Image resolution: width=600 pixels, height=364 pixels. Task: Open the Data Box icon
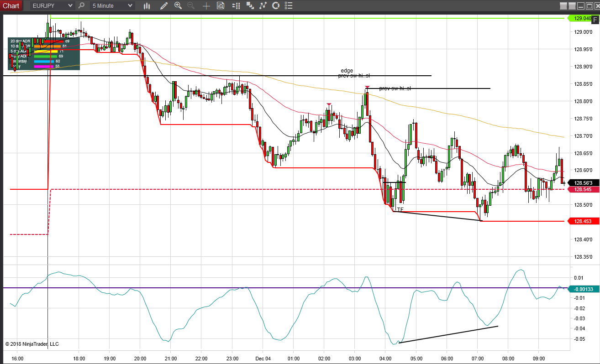point(221,6)
